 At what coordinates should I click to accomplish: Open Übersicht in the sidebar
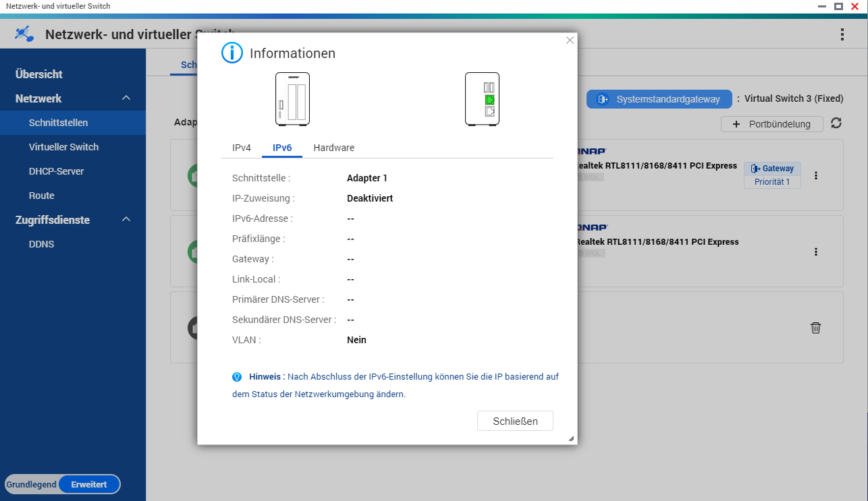pyautogui.click(x=39, y=74)
